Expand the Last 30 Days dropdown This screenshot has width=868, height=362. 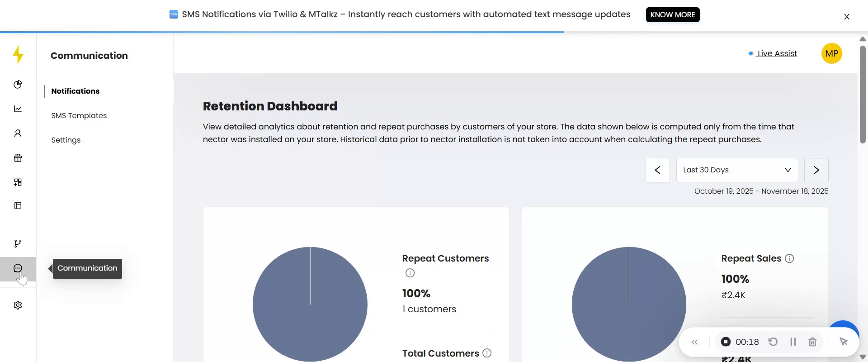(x=737, y=170)
